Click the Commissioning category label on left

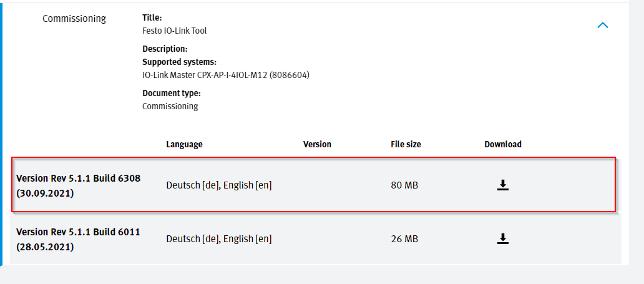[x=74, y=19]
